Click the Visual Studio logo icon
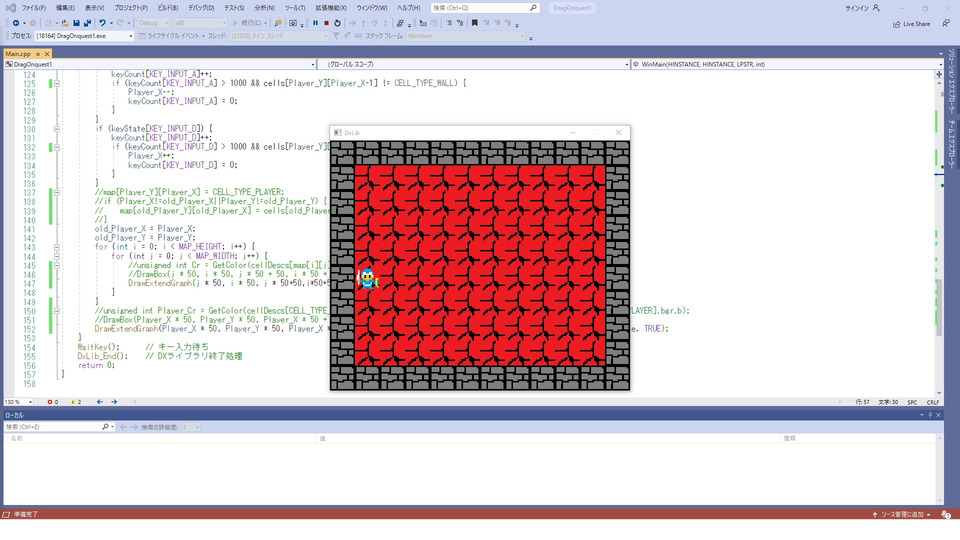This screenshot has height=540, width=960. [x=10, y=8]
